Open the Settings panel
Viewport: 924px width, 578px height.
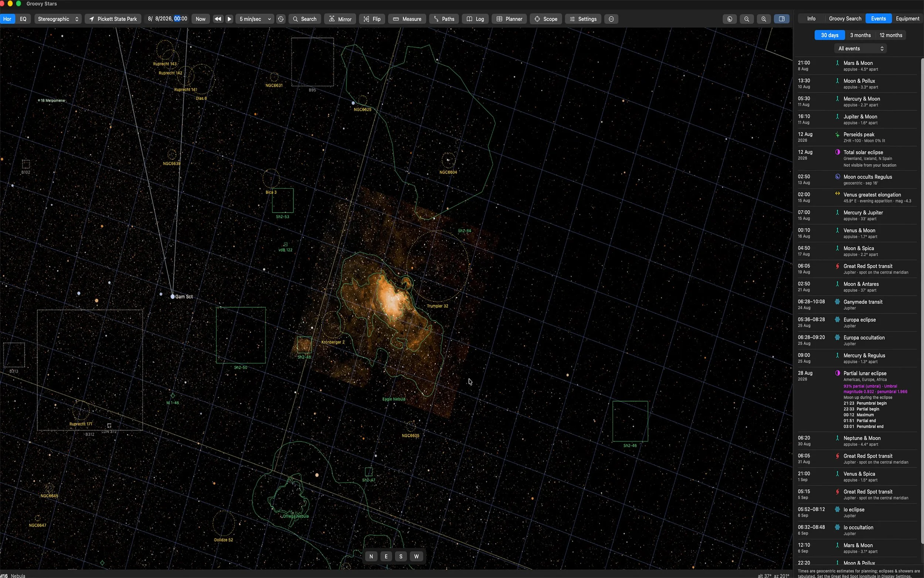click(x=583, y=19)
